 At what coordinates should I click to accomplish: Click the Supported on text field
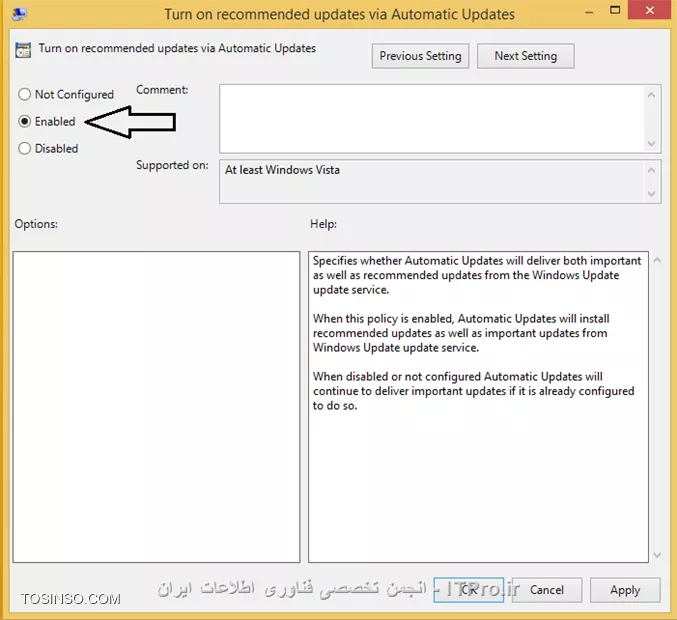click(432, 182)
